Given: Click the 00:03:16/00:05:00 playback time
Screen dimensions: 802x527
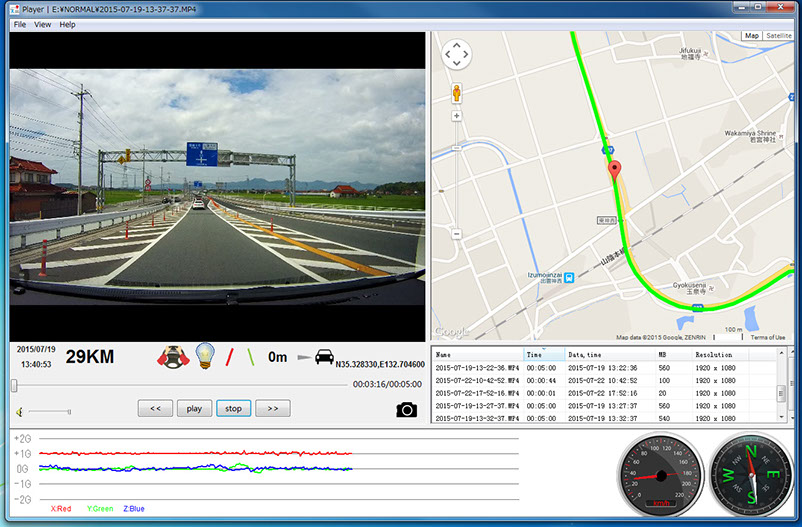Looking at the screenshot, I should coord(387,384).
